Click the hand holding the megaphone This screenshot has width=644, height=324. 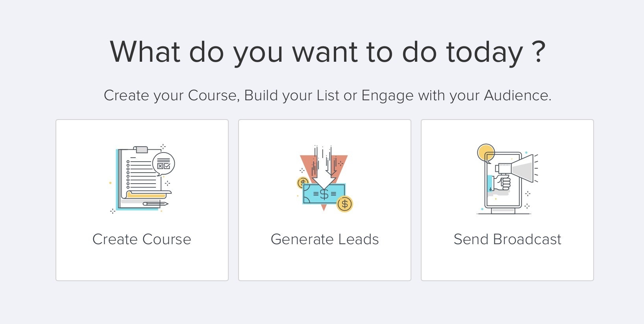coord(503,183)
